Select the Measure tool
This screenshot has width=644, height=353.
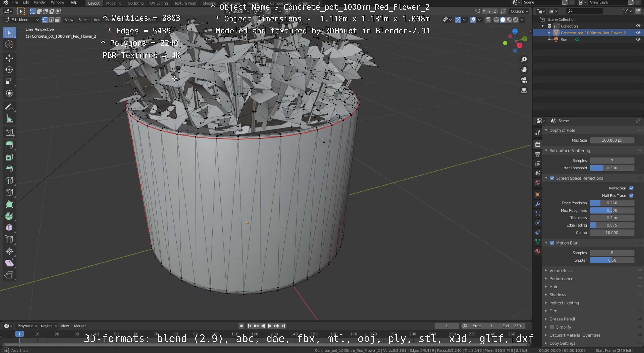click(9, 119)
